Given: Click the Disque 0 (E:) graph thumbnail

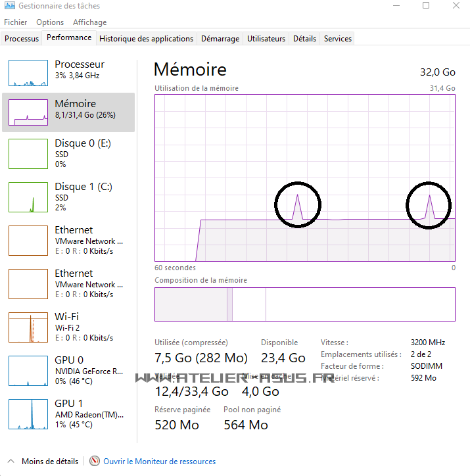Looking at the screenshot, I should [x=28, y=154].
